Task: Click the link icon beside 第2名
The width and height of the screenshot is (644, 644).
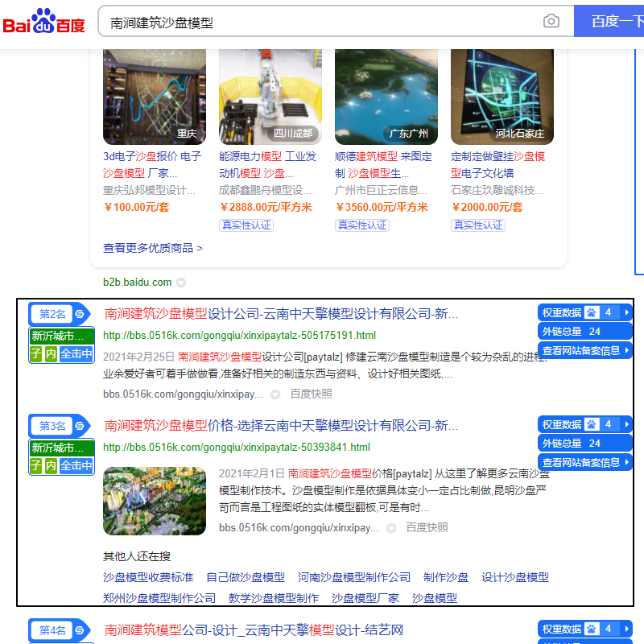Action: [x=80, y=314]
